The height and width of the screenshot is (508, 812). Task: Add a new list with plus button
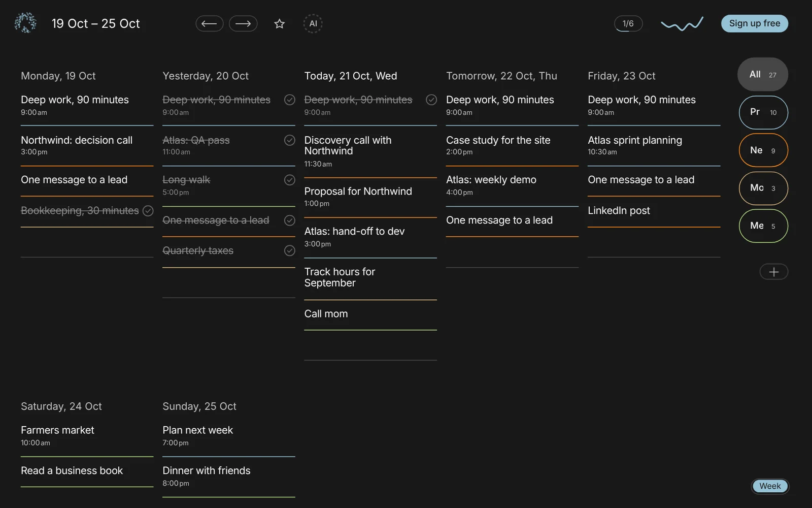[773, 272]
